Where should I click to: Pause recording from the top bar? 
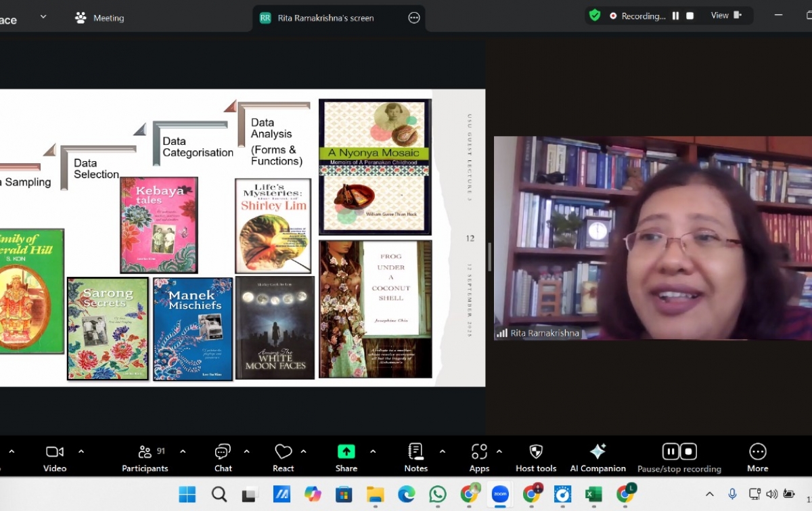click(675, 16)
